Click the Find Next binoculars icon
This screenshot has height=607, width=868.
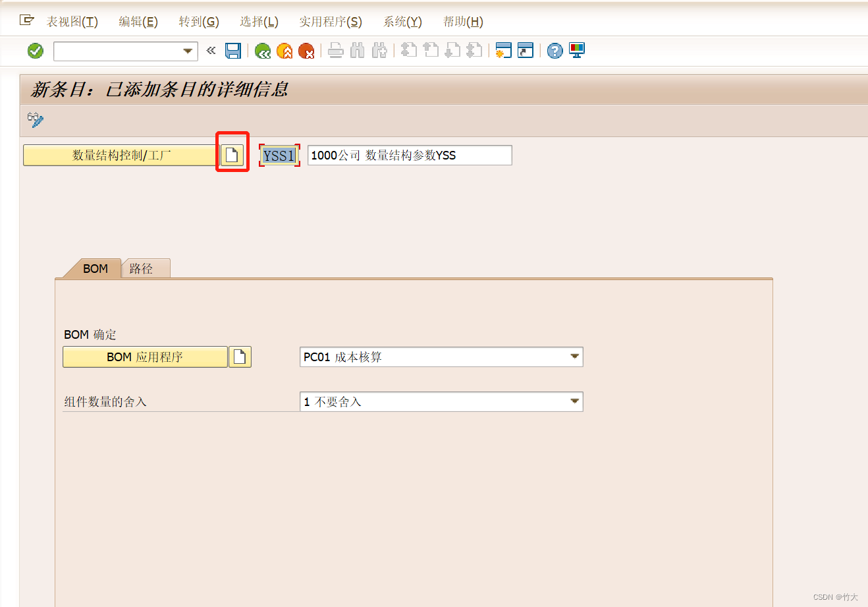[x=379, y=51]
